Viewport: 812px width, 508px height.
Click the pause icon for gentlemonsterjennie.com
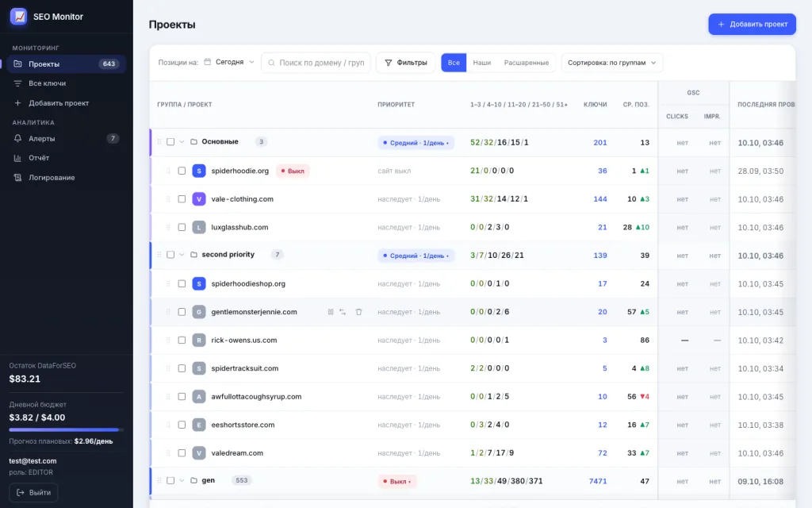pos(331,312)
